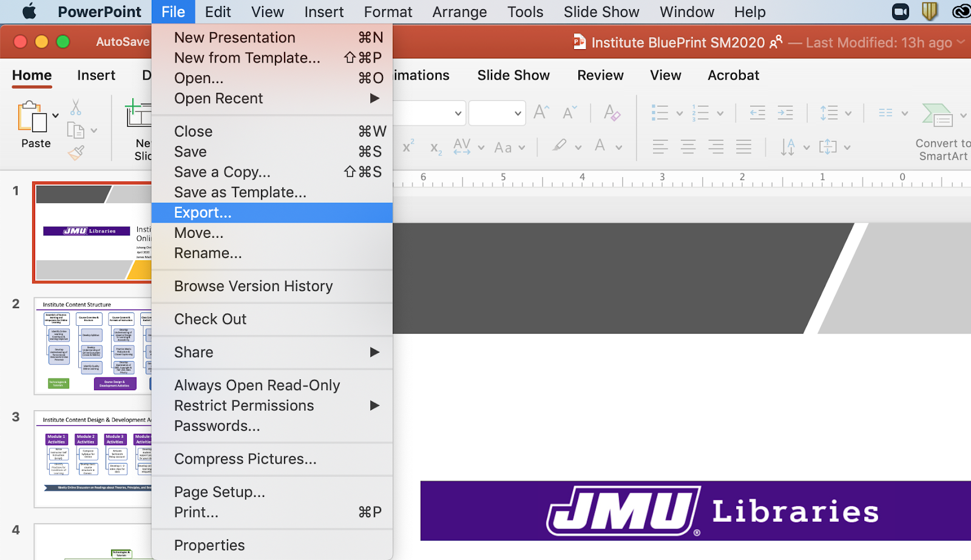Click the text highlight color pen
Viewport: 971px width, 560px height.
(x=560, y=146)
